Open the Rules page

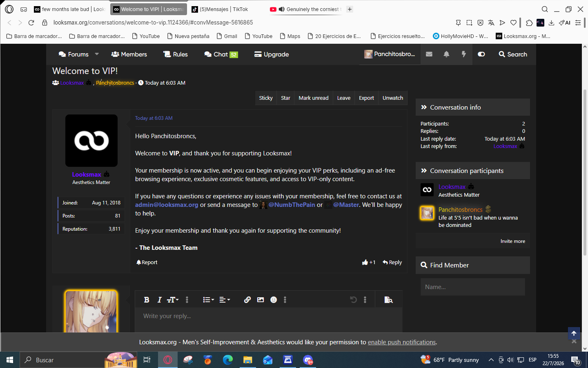pos(176,54)
